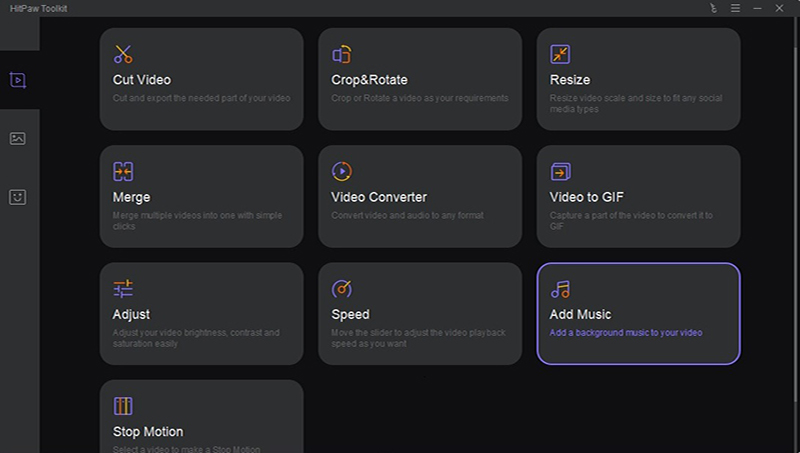The width and height of the screenshot is (800, 453).
Task: Click the HitPaw Toolkit window title
Action: (x=39, y=8)
